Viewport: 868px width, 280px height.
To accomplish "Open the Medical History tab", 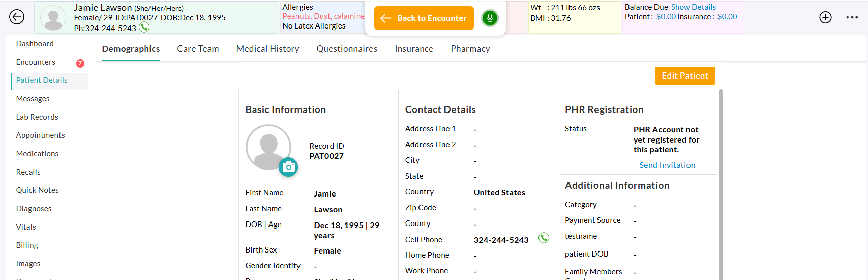I will coord(267,49).
